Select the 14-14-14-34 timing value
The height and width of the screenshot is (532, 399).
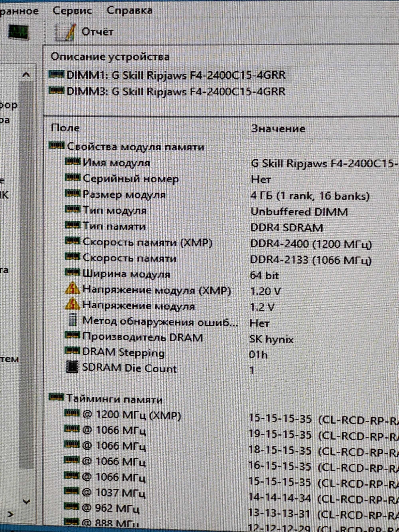[280, 497]
